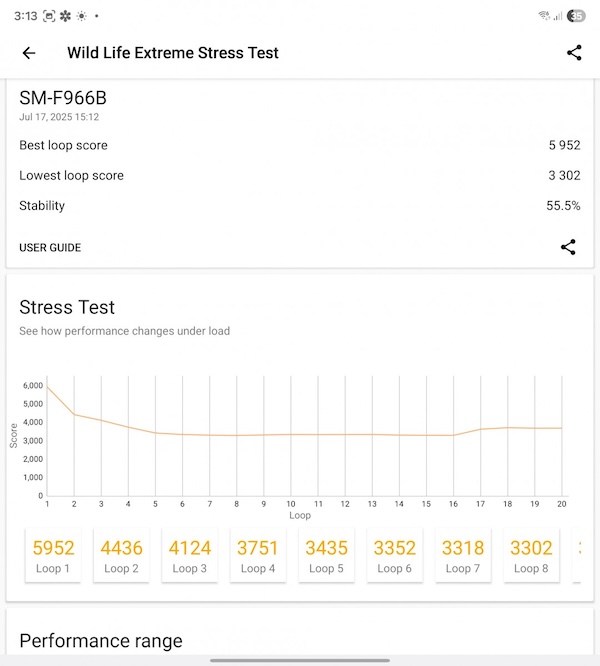Tap the Loop 6 card showing 3352
600x666 pixels.
394,556
